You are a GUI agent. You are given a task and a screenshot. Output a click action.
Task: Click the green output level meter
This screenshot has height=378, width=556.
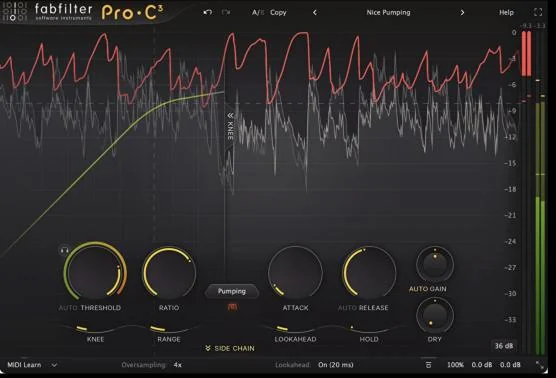click(x=540, y=229)
